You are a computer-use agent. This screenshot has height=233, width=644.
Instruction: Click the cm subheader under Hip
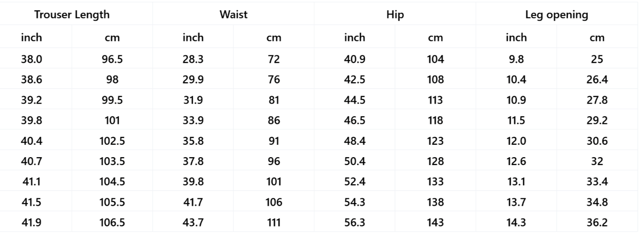435,38
